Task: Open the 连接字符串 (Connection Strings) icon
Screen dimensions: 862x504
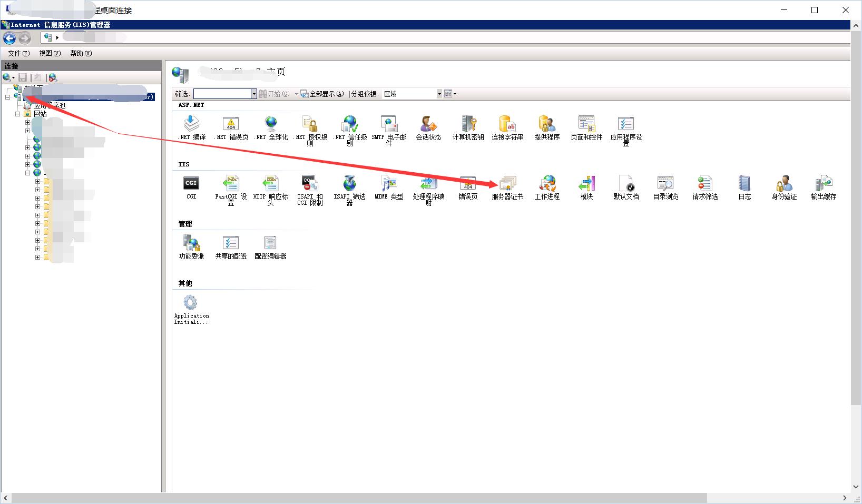Action: pos(507,125)
